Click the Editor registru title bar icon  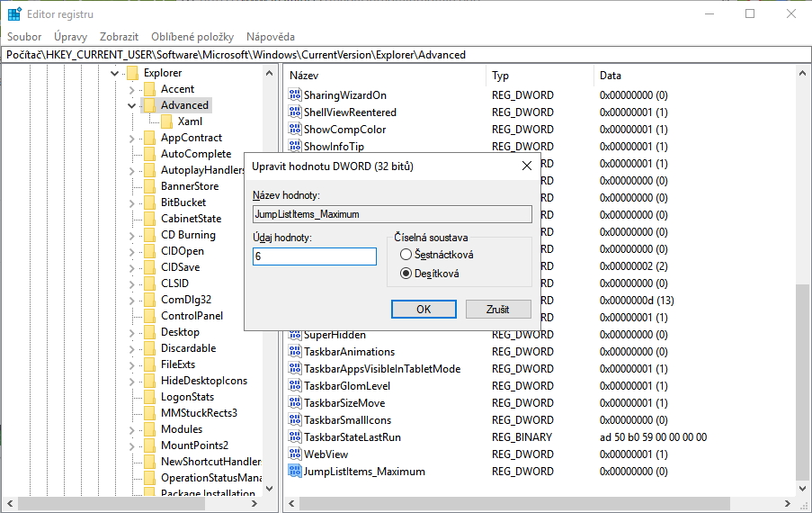click(x=14, y=14)
